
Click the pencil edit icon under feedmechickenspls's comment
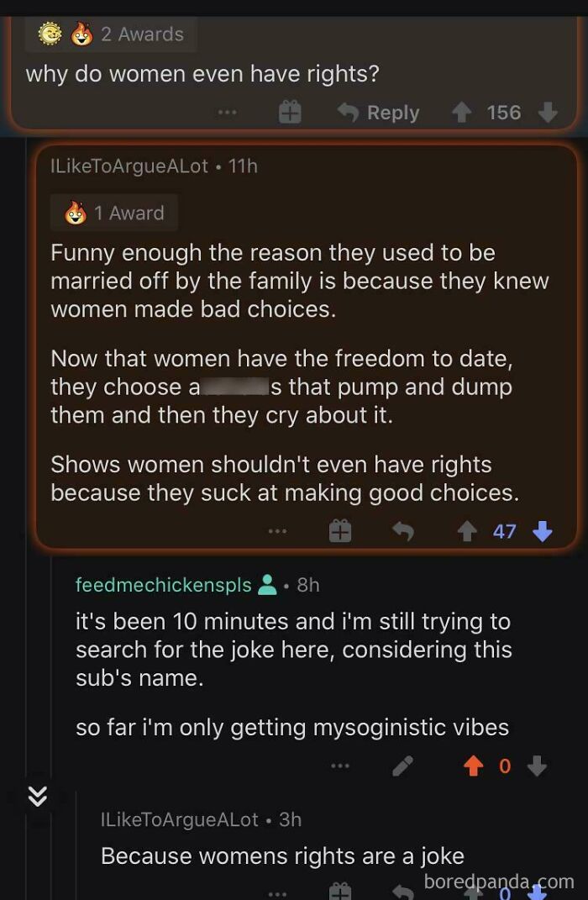coord(402,765)
